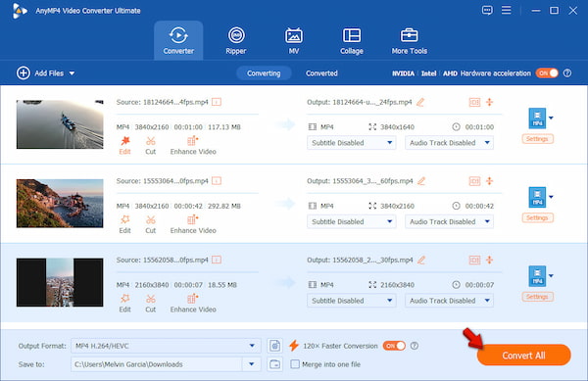The image size is (588, 381).
Task: Check Merge into one file
Action: tap(295, 364)
